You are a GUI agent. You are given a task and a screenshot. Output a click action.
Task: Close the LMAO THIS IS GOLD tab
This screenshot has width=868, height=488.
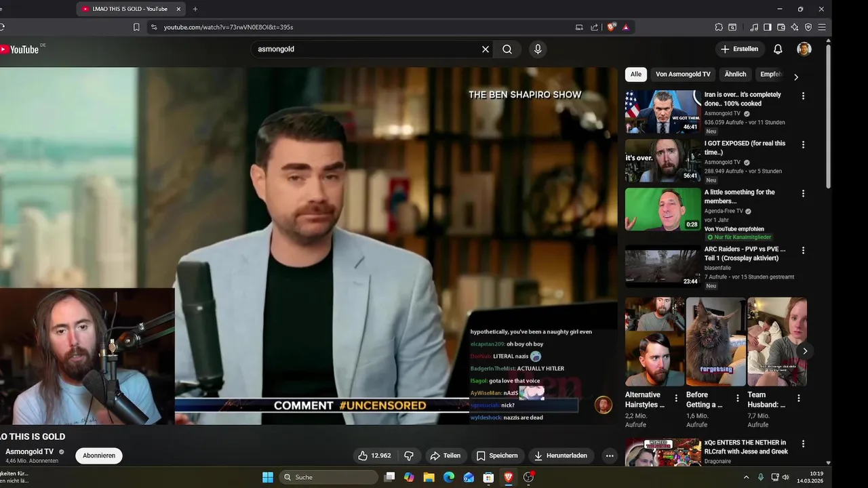(x=178, y=9)
